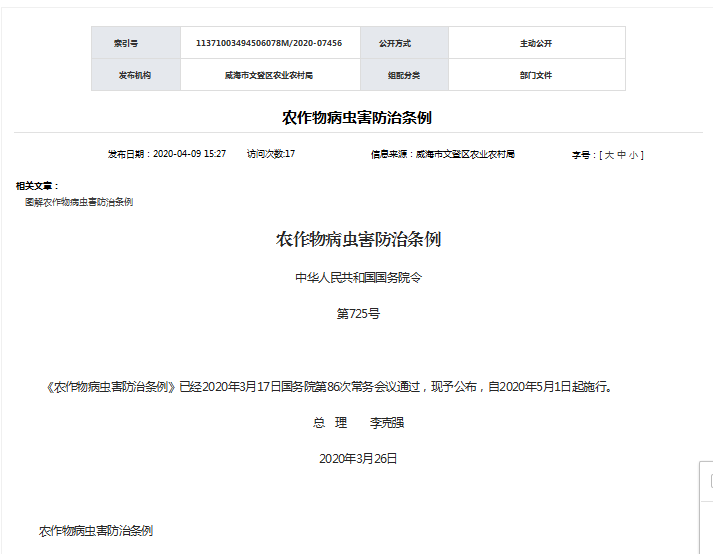Screen dimensions: 713x554
Task: Click the 信息来源 source text
Action: [x=442, y=154]
